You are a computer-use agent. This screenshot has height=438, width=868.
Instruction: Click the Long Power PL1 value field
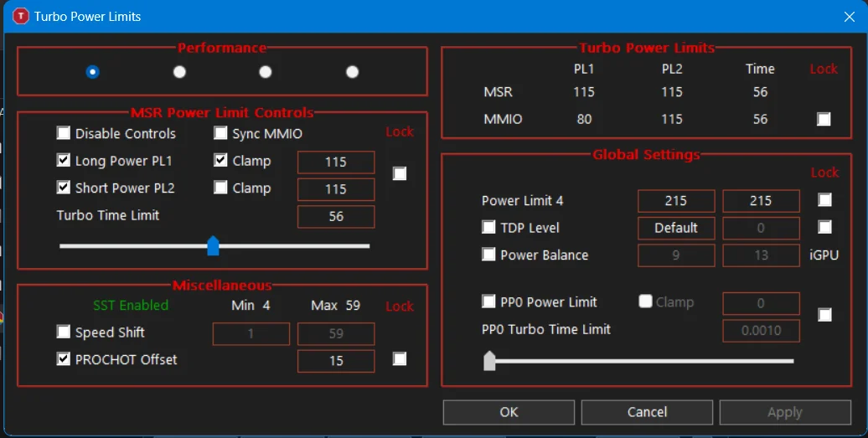[x=336, y=162]
